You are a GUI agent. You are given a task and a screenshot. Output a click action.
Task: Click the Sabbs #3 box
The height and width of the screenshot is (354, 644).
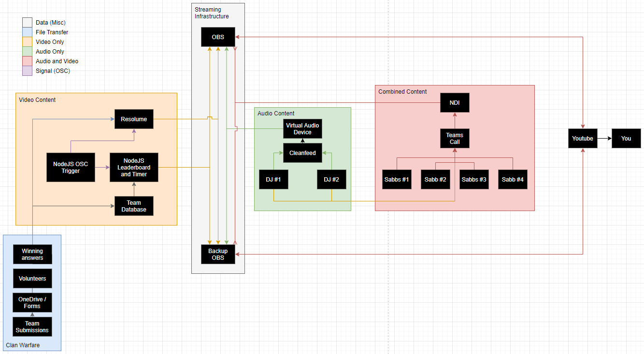[x=474, y=180]
